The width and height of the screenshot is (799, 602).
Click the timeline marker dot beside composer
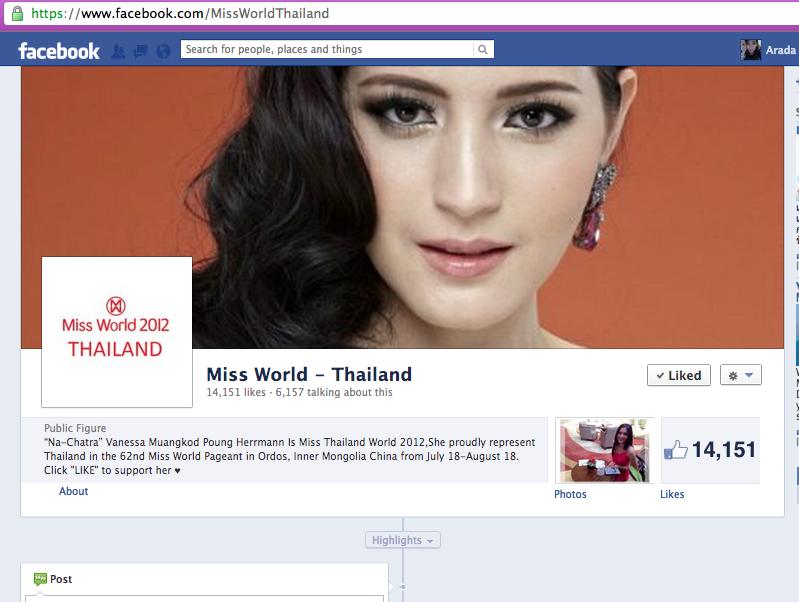(403, 587)
